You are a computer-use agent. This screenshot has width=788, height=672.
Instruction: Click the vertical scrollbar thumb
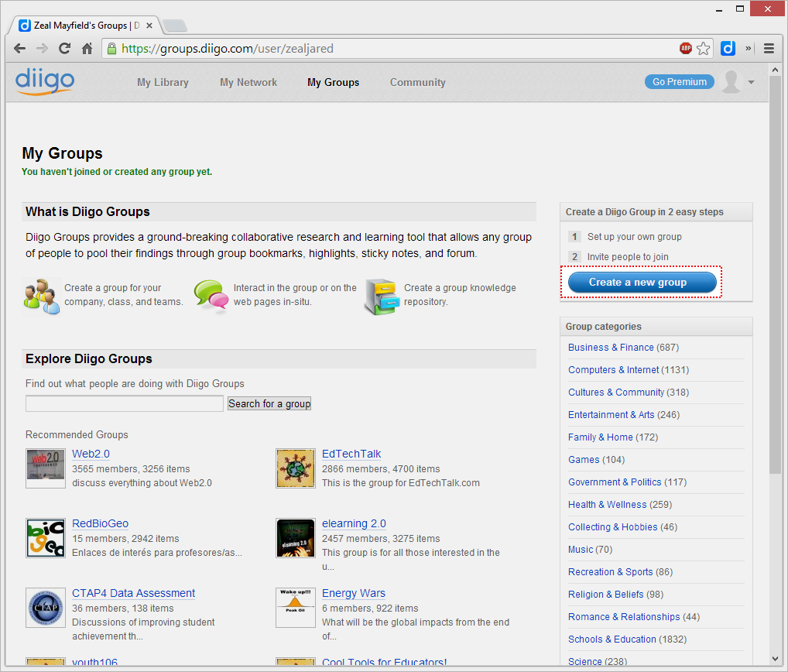[x=775, y=274]
